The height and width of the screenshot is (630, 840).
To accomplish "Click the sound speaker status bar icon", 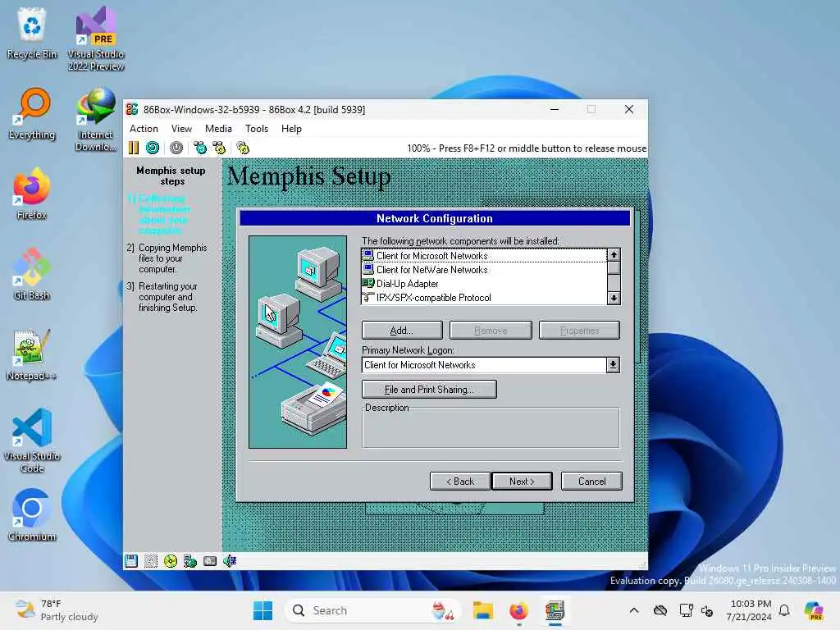I will pyautogui.click(x=230, y=561).
